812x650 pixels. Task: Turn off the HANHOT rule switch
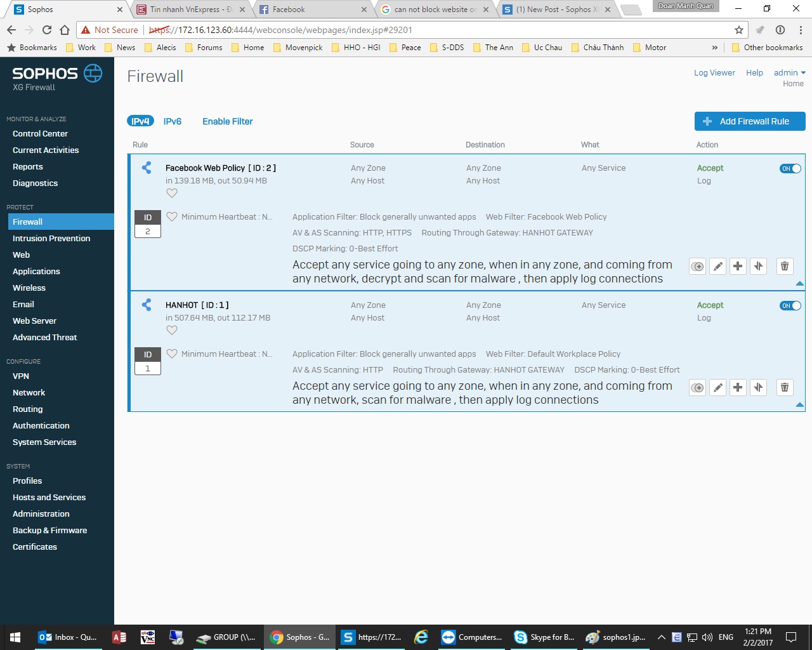[x=790, y=305]
